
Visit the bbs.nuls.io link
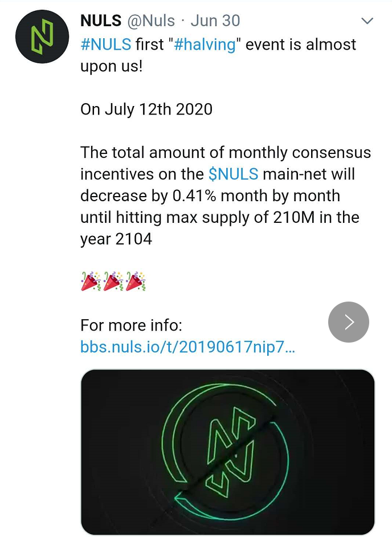point(187,347)
